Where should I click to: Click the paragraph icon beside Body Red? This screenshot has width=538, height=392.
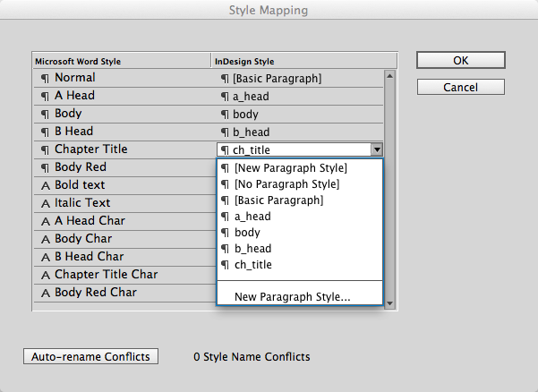(x=45, y=167)
